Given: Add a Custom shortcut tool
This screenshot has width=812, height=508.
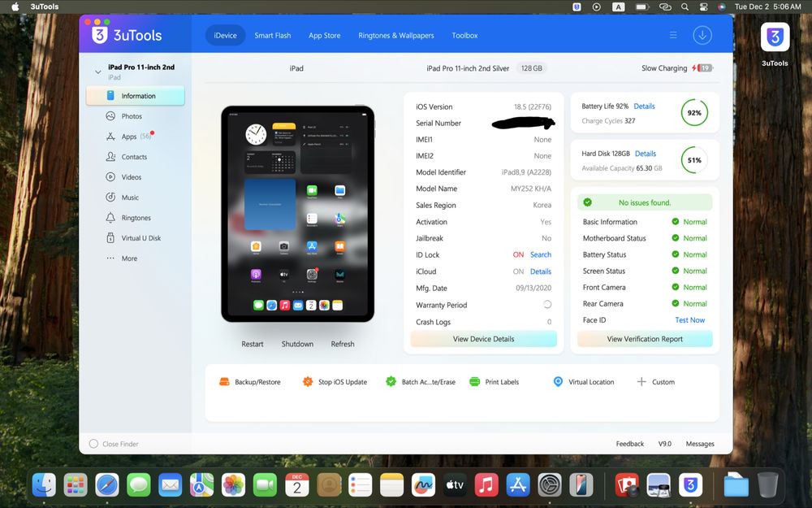Looking at the screenshot, I should [x=655, y=382].
